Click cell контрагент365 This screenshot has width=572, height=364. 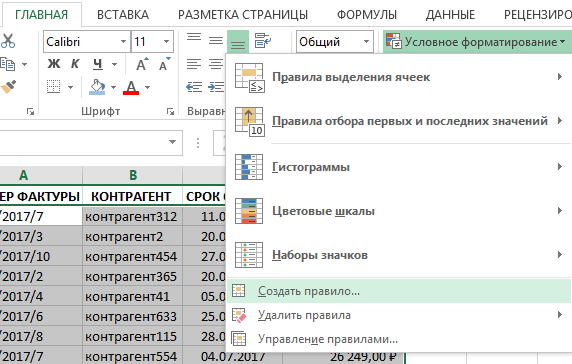pyautogui.click(x=133, y=277)
